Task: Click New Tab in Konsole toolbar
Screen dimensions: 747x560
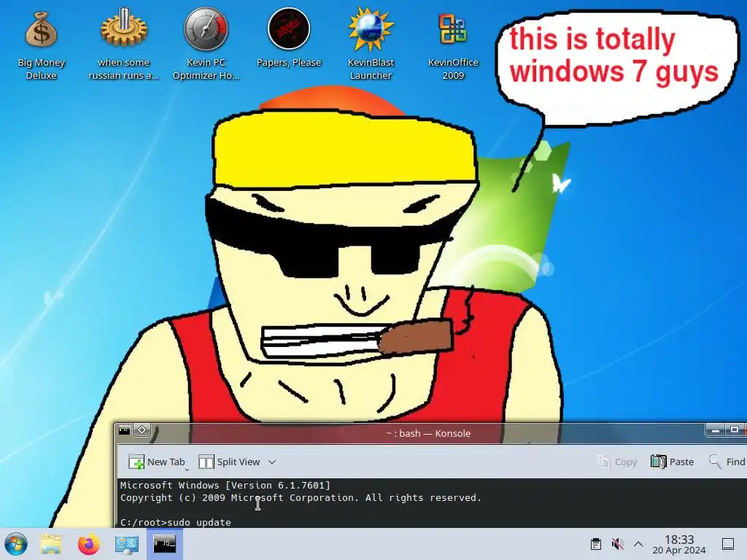Action: pyautogui.click(x=158, y=462)
